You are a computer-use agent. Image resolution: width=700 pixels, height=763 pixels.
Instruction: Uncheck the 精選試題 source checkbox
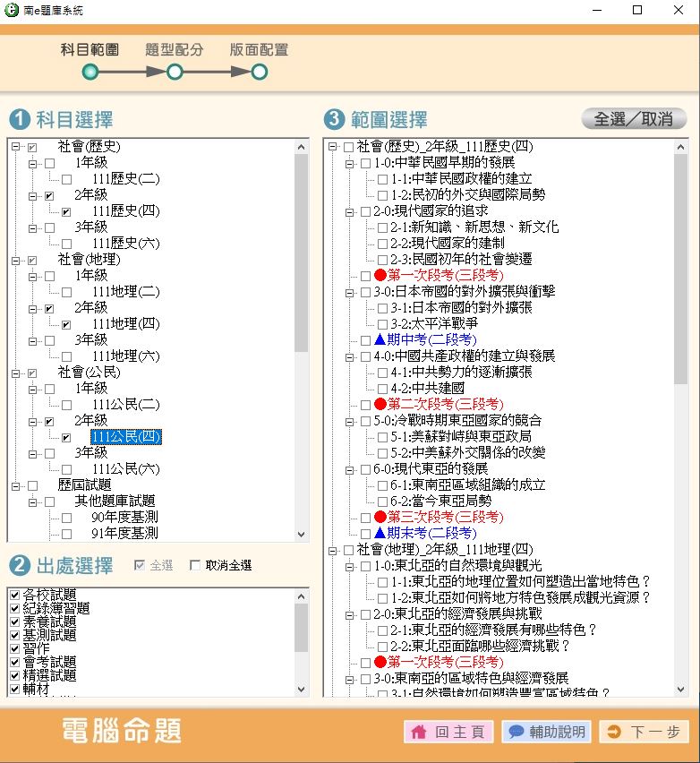tap(14, 675)
